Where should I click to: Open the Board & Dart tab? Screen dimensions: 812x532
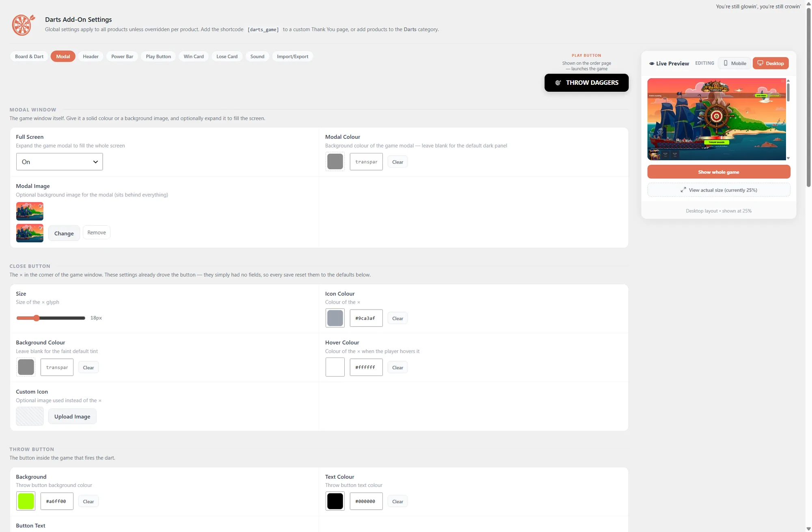click(x=29, y=56)
